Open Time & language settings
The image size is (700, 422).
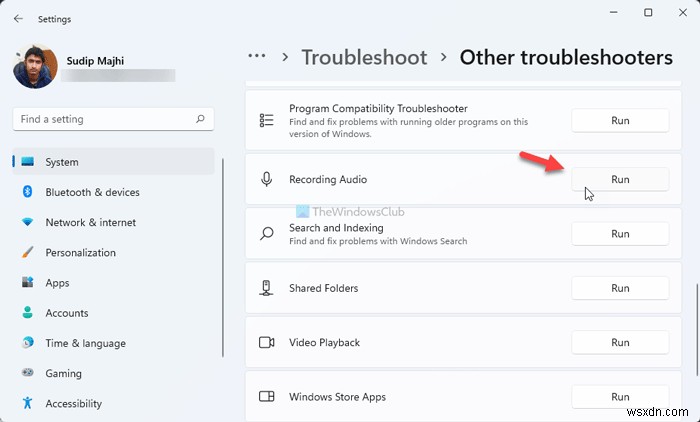click(x=85, y=343)
